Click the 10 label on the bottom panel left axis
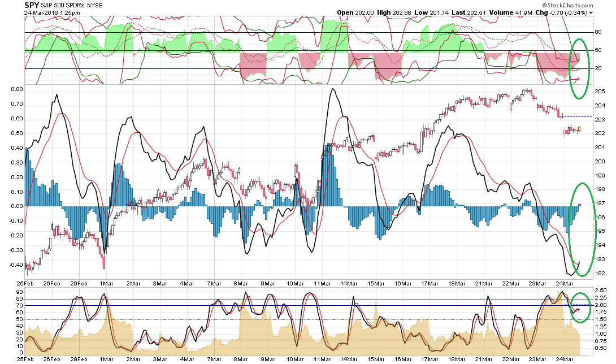The height and width of the screenshot is (364, 616). (x=20, y=346)
